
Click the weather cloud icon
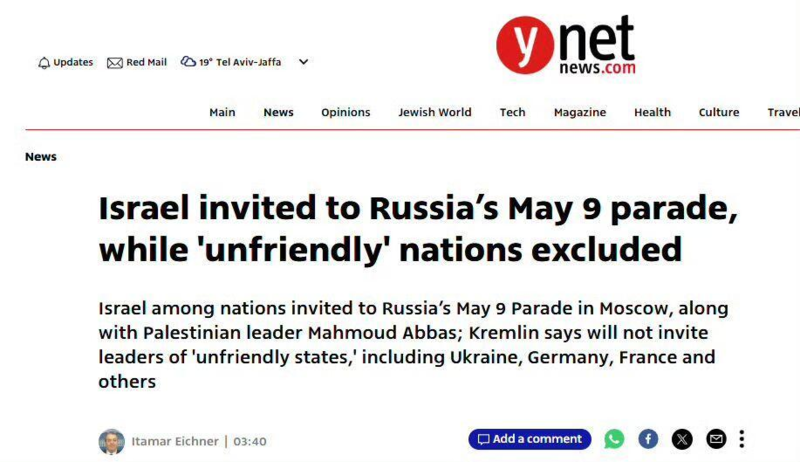coord(188,62)
